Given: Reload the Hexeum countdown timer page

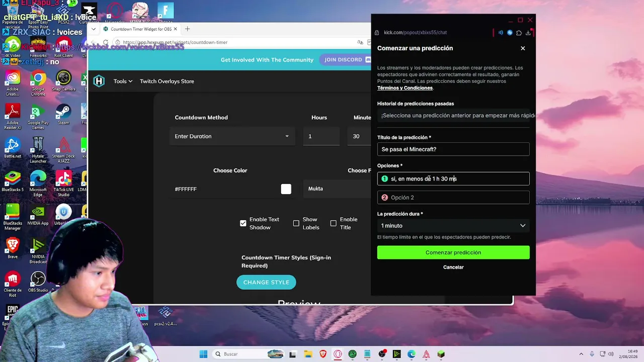Looking at the screenshot, I should pyautogui.click(x=106, y=42).
